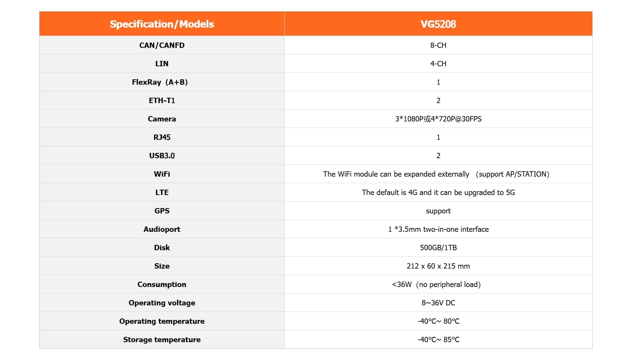636x364 pixels.
Task: Click the Storage temperature row label
Action: tap(162, 339)
